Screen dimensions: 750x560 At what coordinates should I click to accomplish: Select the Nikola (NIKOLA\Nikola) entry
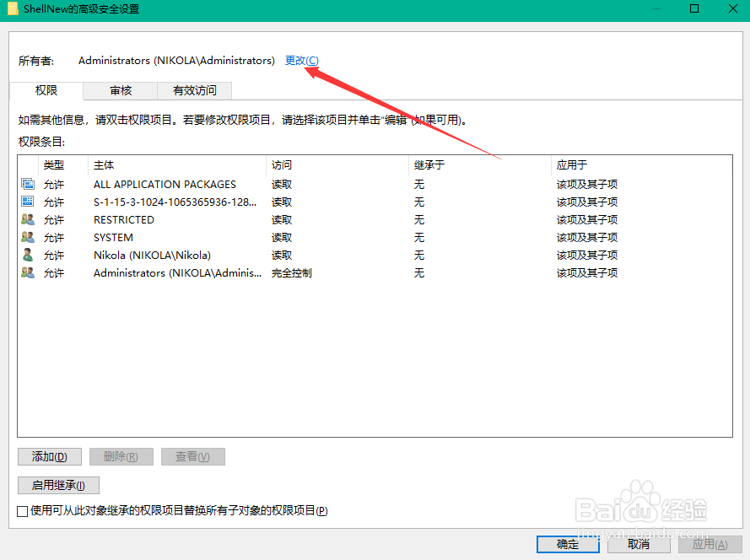coord(152,255)
